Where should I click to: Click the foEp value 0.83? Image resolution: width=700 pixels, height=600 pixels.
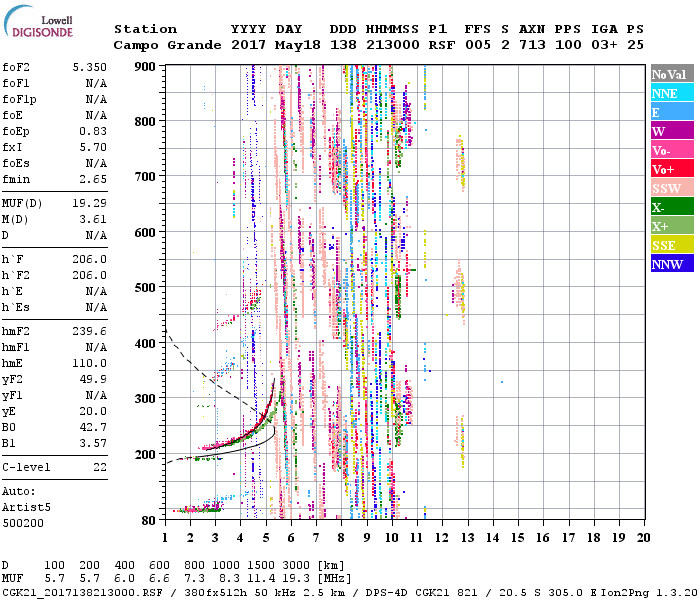pyautogui.click(x=93, y=131)
